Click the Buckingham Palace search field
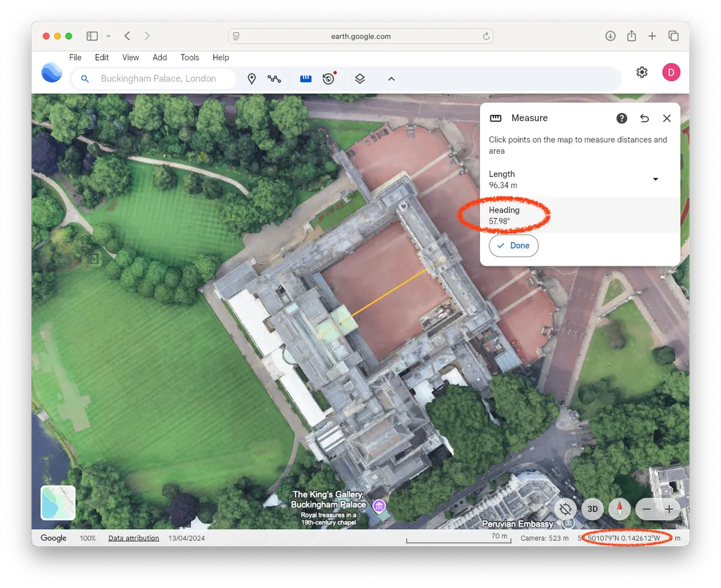The width and height of the screenshot is (721, 588). click(x=153, y=79)
